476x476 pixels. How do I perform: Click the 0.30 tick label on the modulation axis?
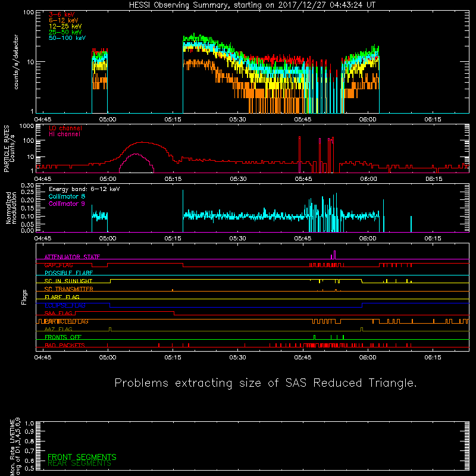point(27,186)
